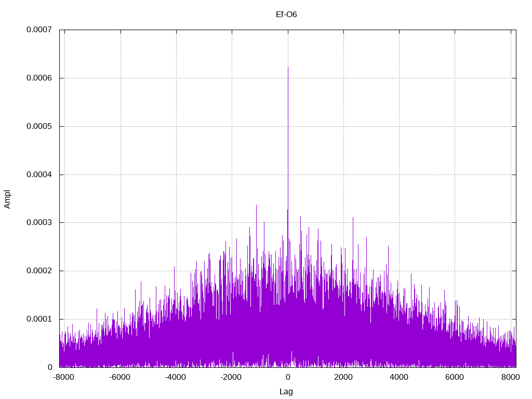The image size is (532, 399).
Task: Click the 0.0002 y-axis tick label
Action: pyautogui.click(x=39, y=271)
